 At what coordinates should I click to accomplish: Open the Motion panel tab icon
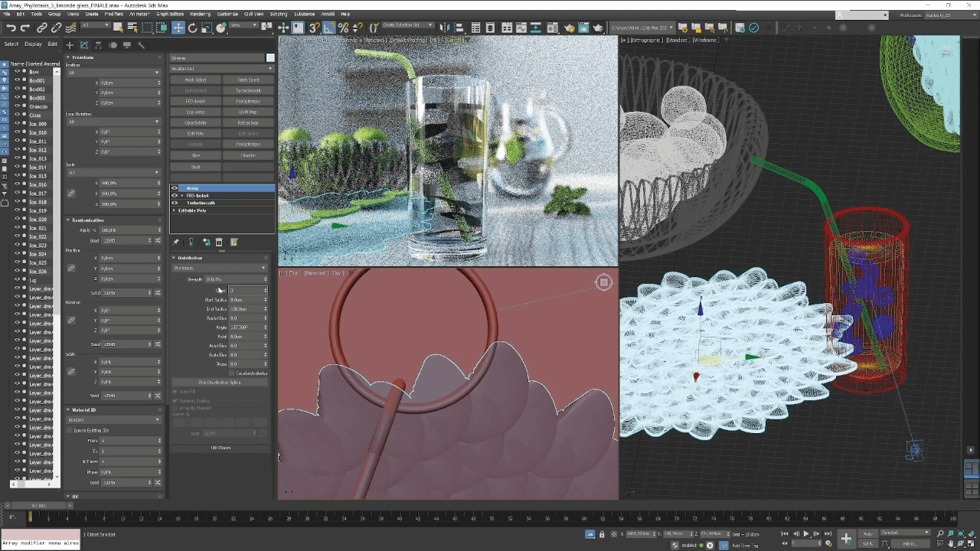pyautogui.click(x=113, y=44)
